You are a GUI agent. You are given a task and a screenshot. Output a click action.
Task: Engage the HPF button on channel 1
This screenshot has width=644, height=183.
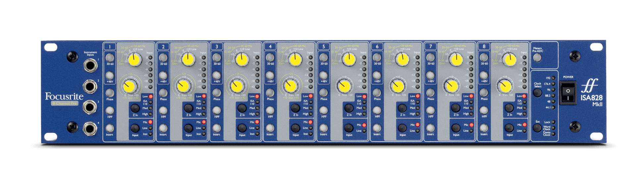(x=110, y=110)
